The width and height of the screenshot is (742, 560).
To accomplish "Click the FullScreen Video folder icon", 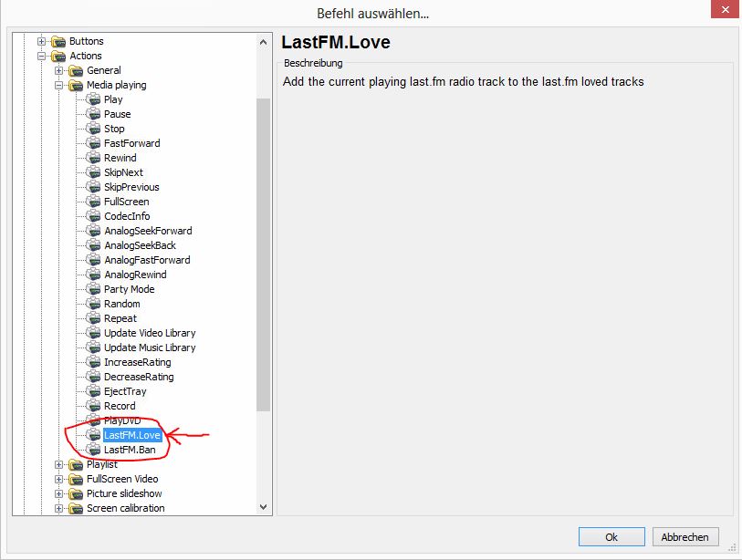I will [x=76, y=479].
